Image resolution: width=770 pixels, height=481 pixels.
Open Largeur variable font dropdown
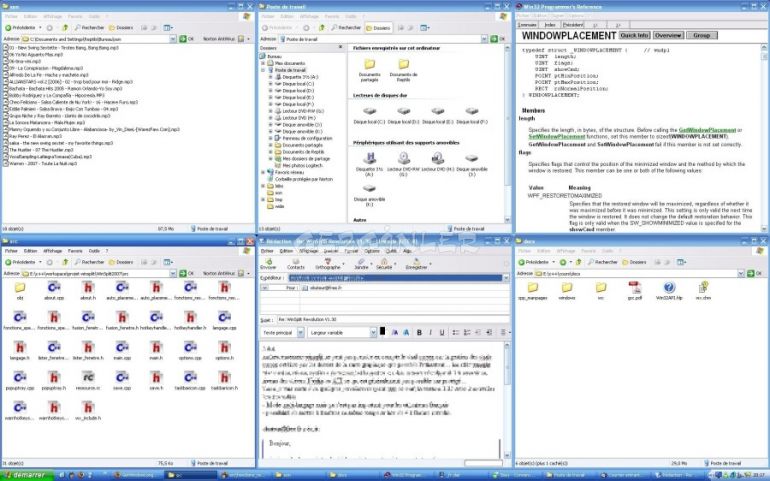coord(373,333)
